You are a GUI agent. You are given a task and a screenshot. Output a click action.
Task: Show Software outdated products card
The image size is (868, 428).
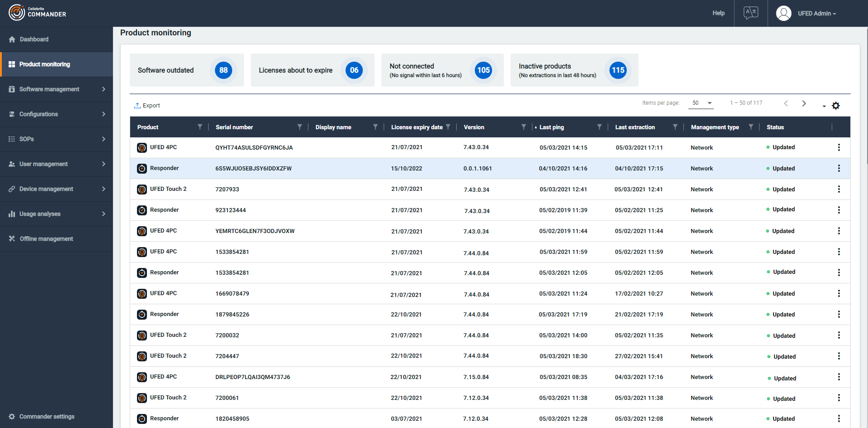click(187, 70)
